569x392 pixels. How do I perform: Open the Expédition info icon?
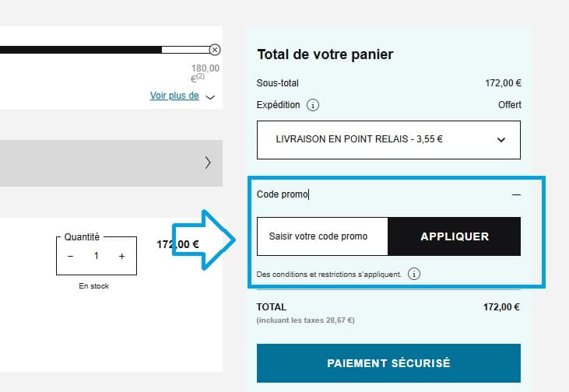point(313,105)
